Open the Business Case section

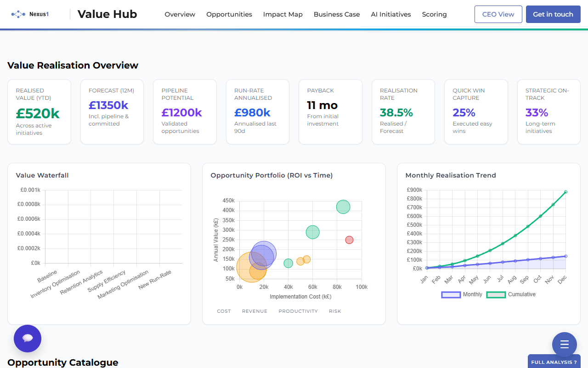337,14
